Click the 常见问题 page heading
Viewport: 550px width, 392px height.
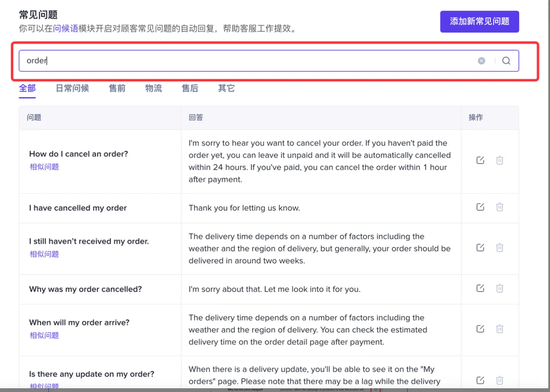[38, 15]
